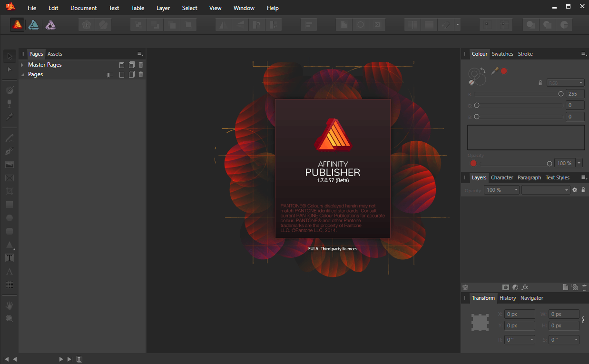589x364 pixels.
Task: Switch to the History tab
Action: point(508,298)
